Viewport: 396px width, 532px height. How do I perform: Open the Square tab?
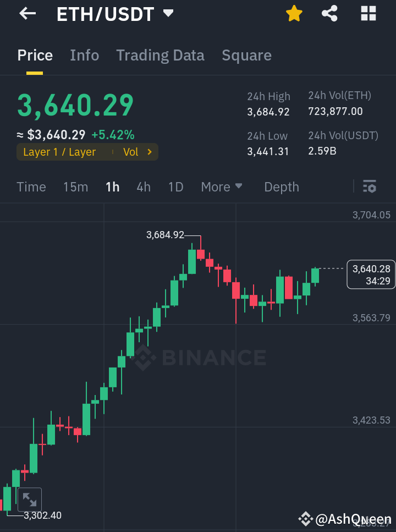[246, 55]
